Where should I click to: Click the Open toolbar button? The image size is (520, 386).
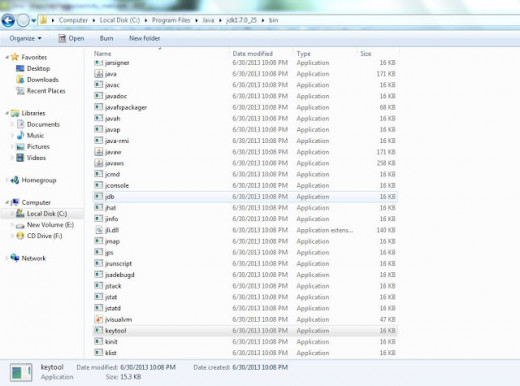pyautogui.click(x=71, y=38)
